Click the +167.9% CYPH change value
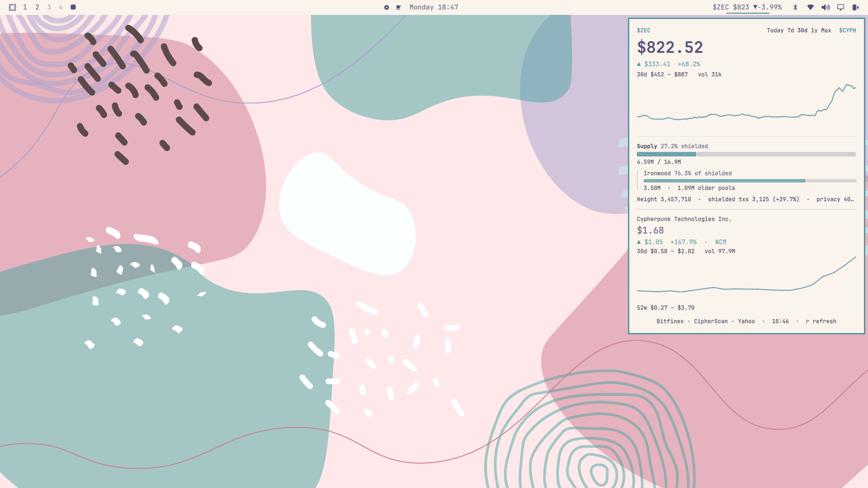 pyautogui.click(x=684, y=242)
